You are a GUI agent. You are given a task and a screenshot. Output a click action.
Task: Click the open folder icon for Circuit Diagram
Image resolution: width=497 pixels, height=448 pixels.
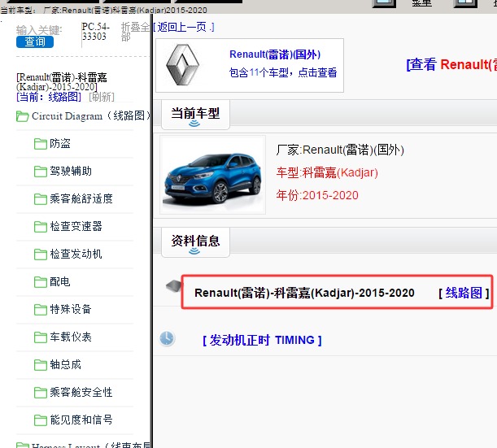(x=22, y=116)
